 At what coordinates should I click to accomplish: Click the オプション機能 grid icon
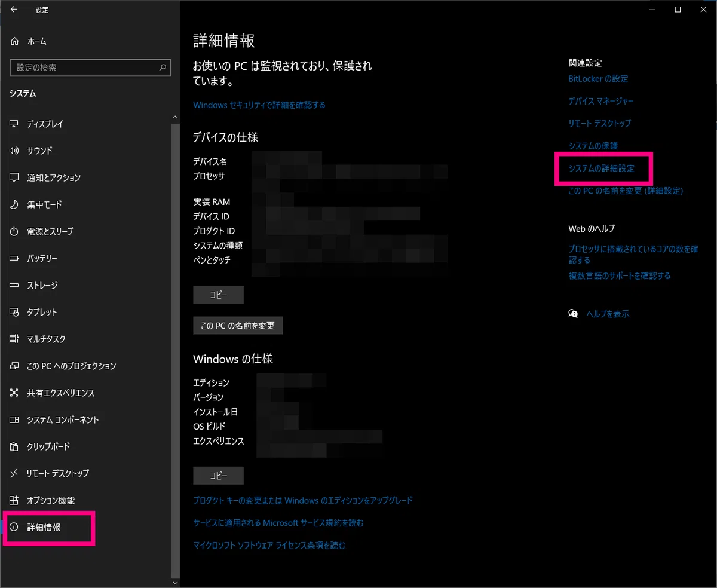[15, 500]
